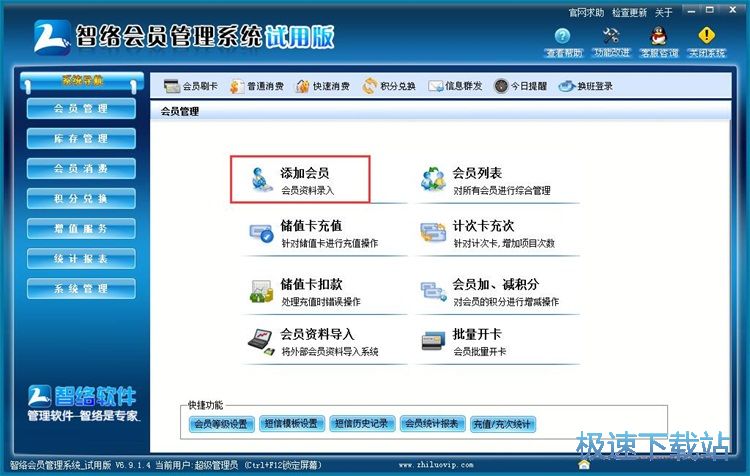Click the 快速消费 toolbar icon
The height and width of the screenshot is (476, 750).
[x=303, y=86]
